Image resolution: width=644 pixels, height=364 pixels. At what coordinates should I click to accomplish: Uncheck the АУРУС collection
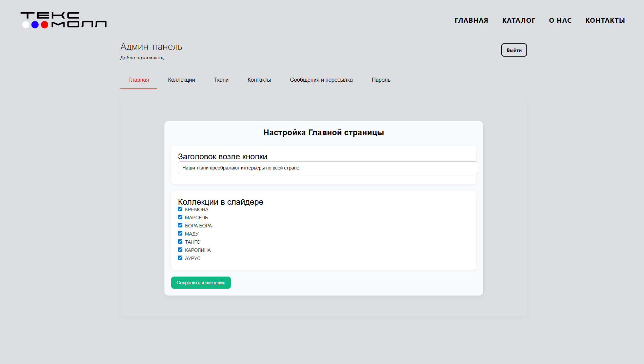pos(180,258)
